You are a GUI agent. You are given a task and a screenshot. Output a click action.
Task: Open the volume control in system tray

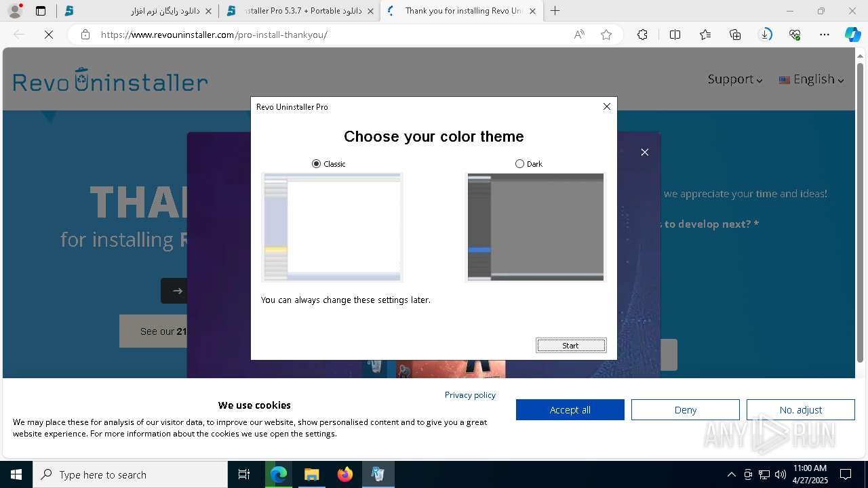click(x=781, y=474)
